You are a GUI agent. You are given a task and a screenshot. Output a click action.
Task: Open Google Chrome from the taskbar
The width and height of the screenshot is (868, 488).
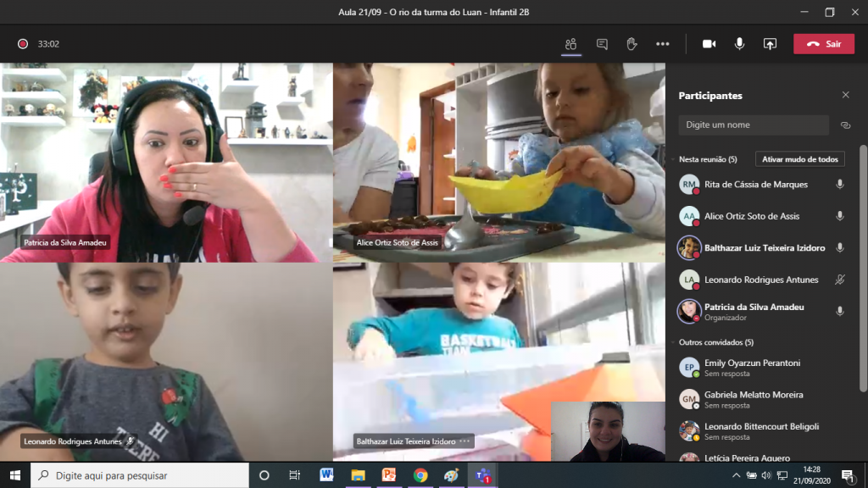tap(420, 475)
